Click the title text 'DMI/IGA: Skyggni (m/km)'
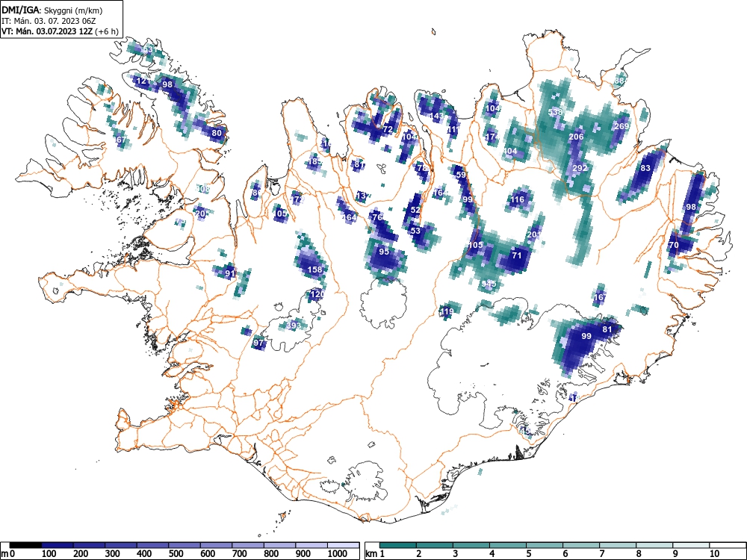 [52, 10]
